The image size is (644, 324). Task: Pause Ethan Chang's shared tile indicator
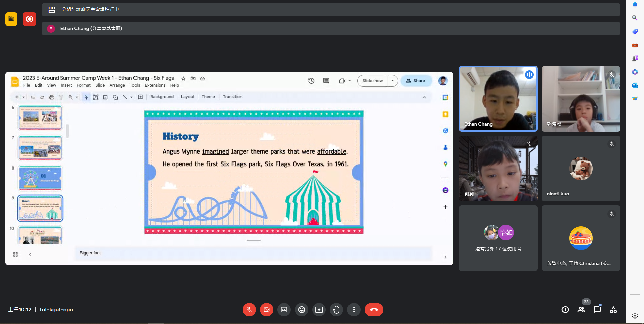coord(529,75)
